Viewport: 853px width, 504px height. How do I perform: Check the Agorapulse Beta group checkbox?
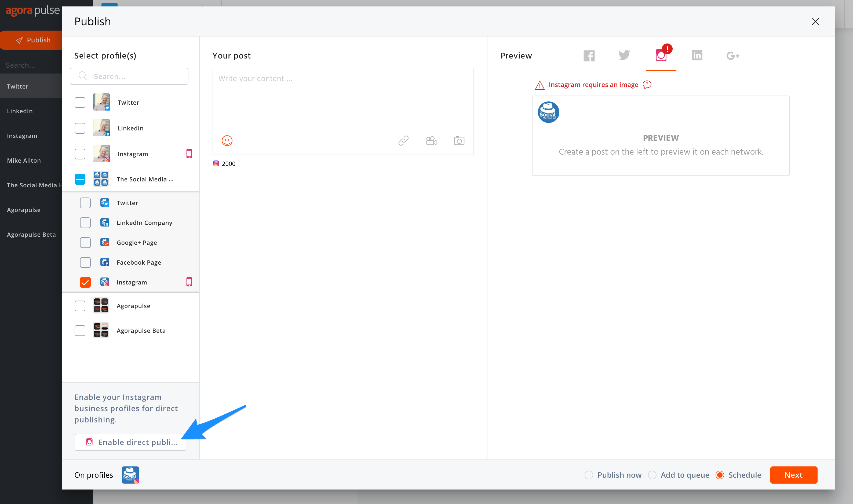80,330
